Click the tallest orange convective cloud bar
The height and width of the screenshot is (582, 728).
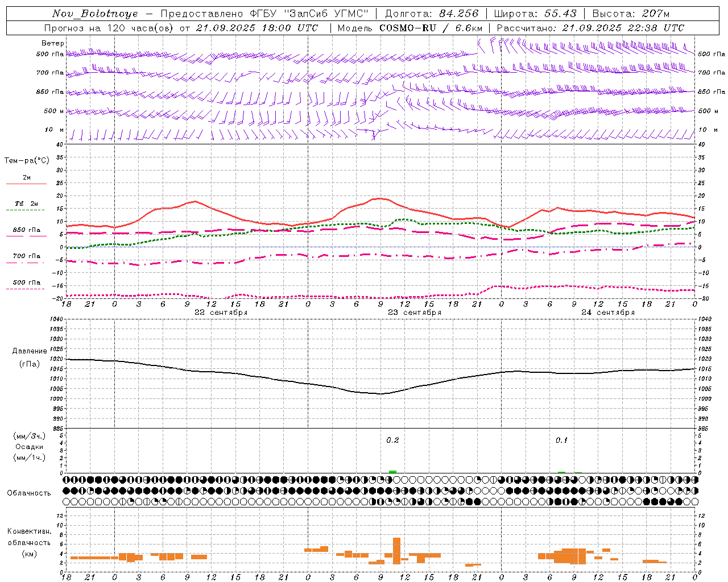(x=396, y=551)
